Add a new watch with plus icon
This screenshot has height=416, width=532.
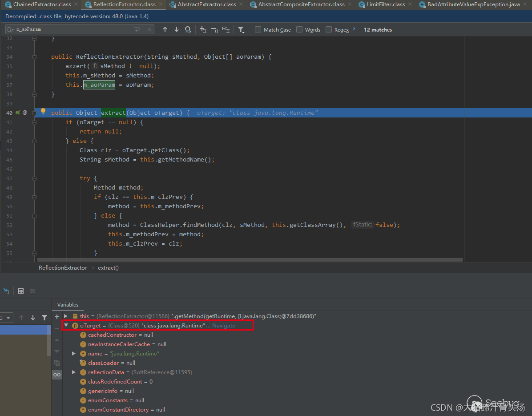click(x=56, y=316)
